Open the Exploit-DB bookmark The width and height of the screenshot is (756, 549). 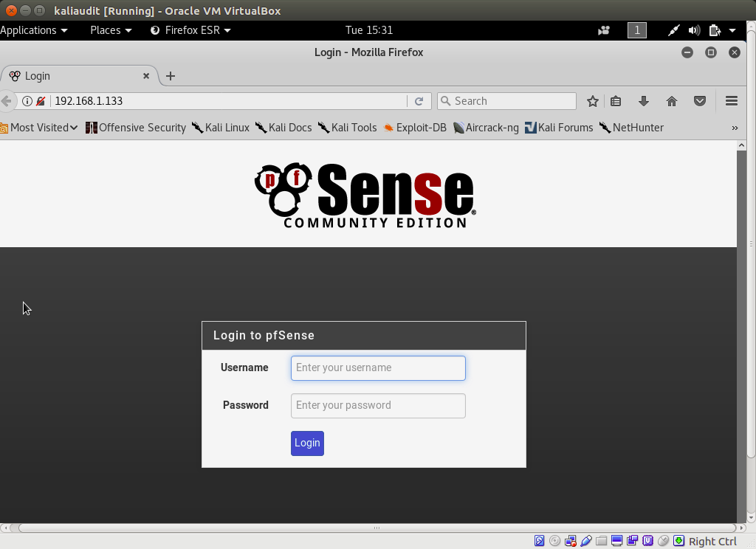click(x=415, y=128)
